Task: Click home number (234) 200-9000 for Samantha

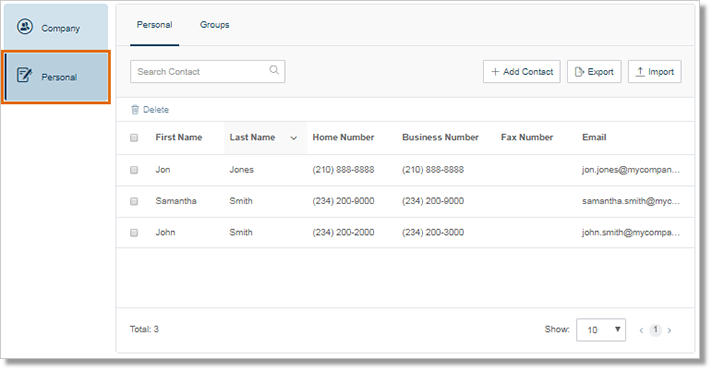Action: point(343,201)
